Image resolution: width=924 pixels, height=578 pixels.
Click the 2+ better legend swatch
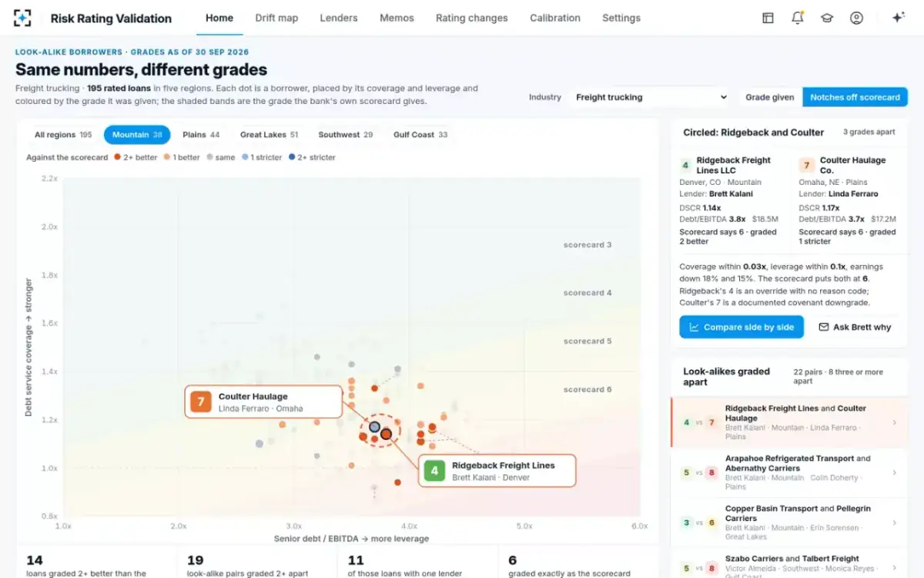click(117, 157)
